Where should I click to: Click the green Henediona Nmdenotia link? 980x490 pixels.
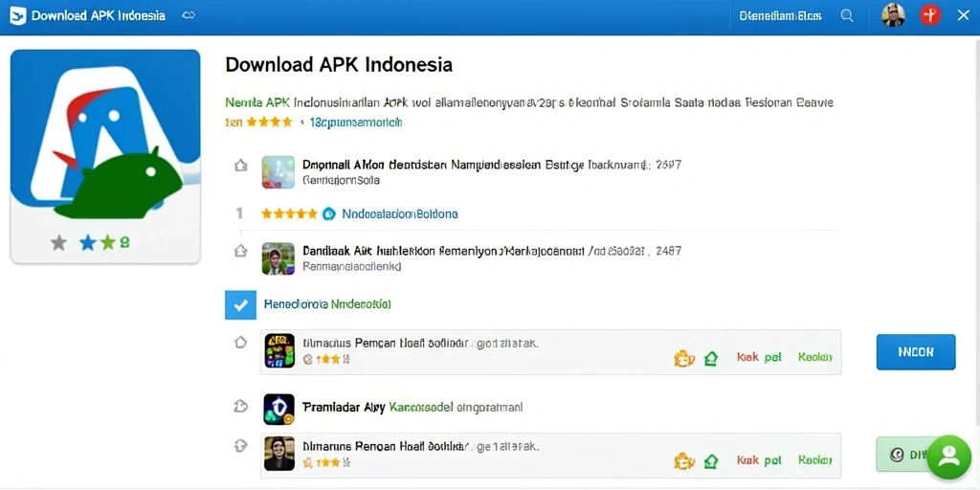click(327, 304)
